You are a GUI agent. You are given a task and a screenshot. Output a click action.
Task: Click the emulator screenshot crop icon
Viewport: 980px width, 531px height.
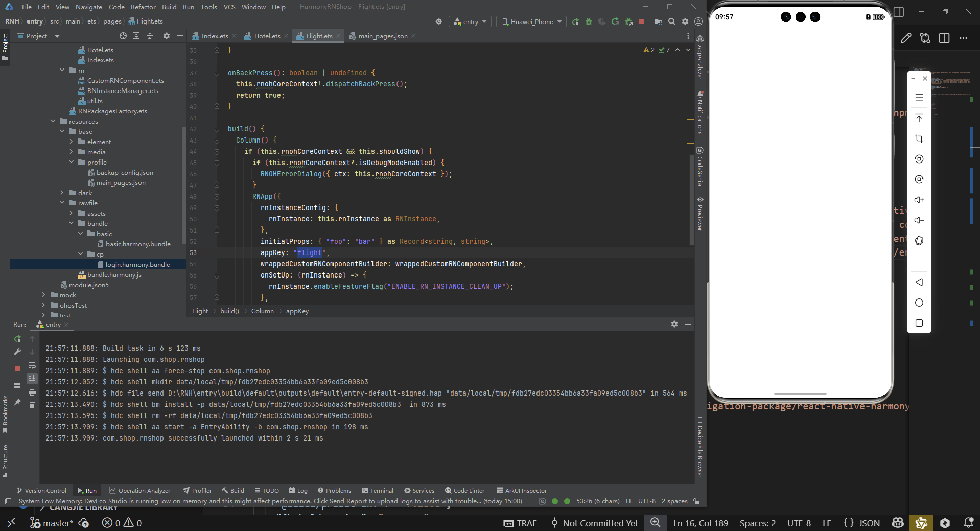[x=919, y=138]
